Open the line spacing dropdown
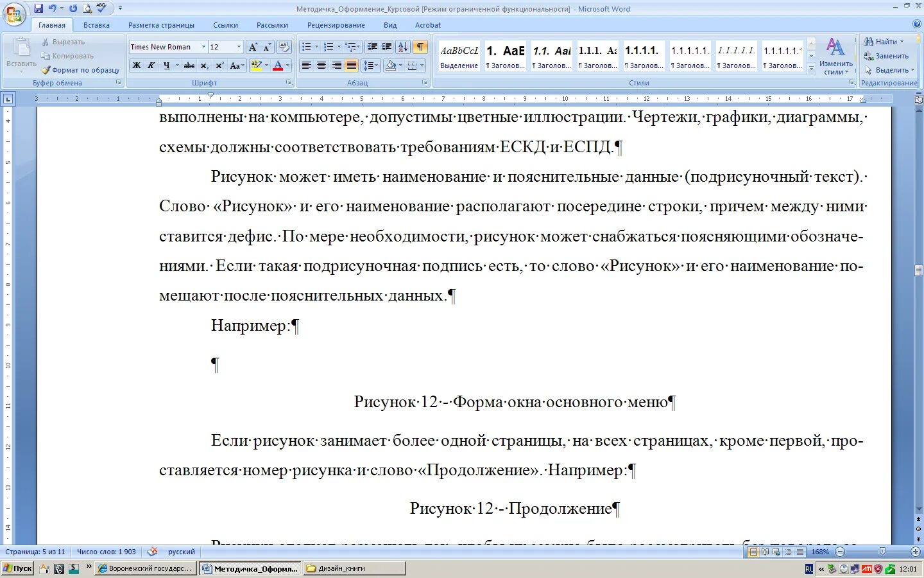924x578 pixels. click(x=371, y=66)
